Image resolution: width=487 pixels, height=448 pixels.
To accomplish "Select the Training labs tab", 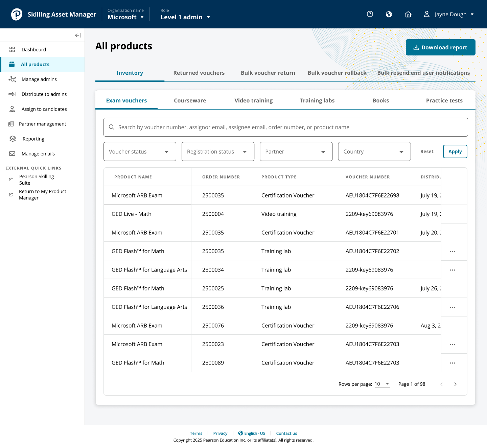I will point(317,100).
